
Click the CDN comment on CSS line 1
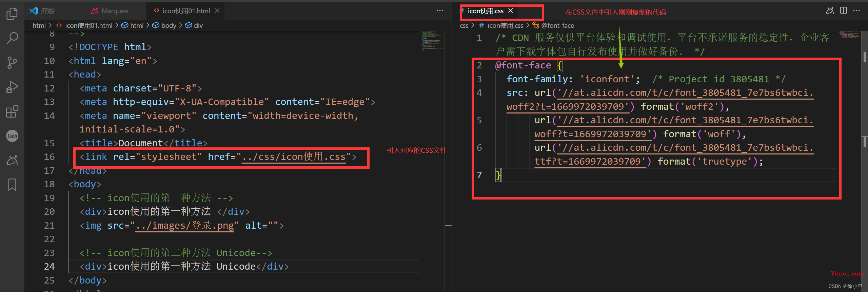pyautogui.click(x=662, y=44)
